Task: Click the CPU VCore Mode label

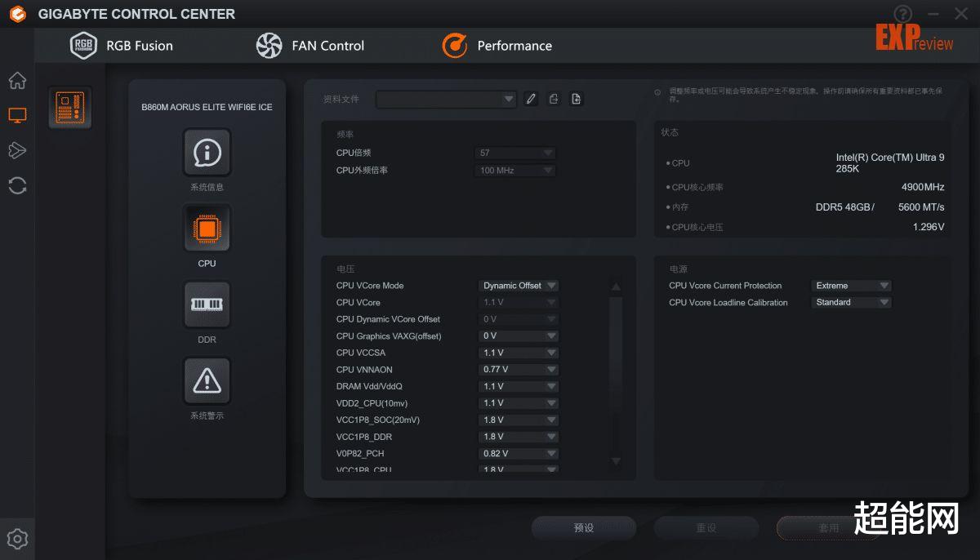Action: pyautogui.click(x=370, y=286)
